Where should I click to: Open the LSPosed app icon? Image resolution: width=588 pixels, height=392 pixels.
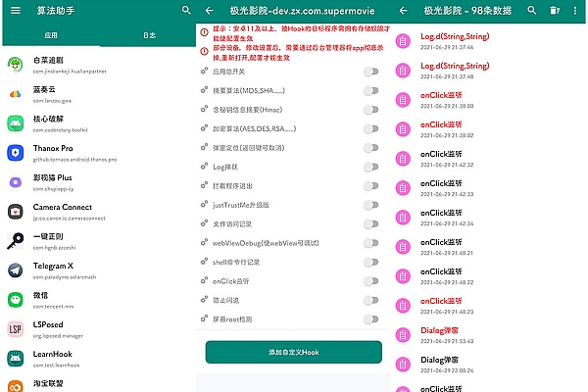click(16, 329)
